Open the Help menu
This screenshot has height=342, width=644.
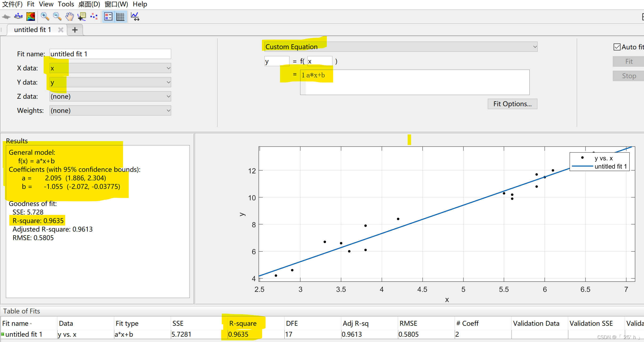(x=140, y=4)
